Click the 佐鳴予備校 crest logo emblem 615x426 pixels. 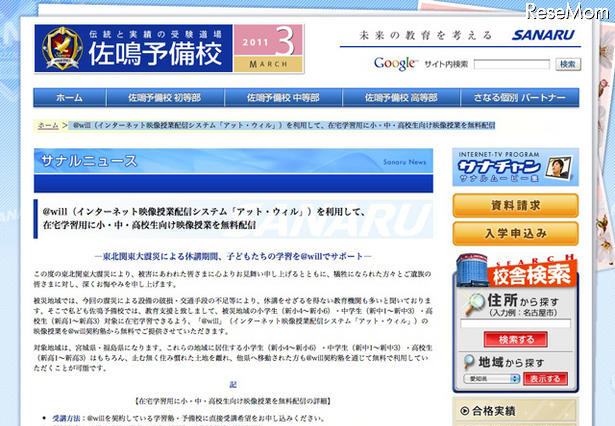pyautogui.click(x=62, y=49)
